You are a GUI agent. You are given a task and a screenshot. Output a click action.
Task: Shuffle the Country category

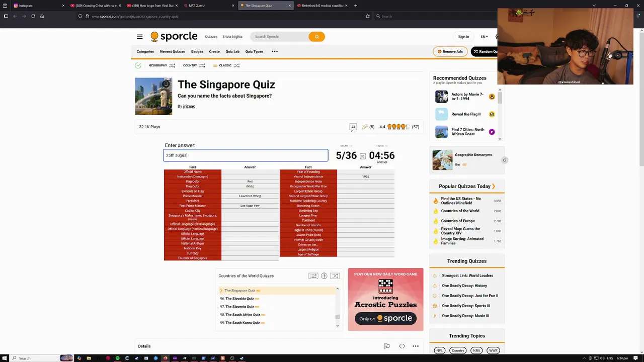click(x=202, y=65)
